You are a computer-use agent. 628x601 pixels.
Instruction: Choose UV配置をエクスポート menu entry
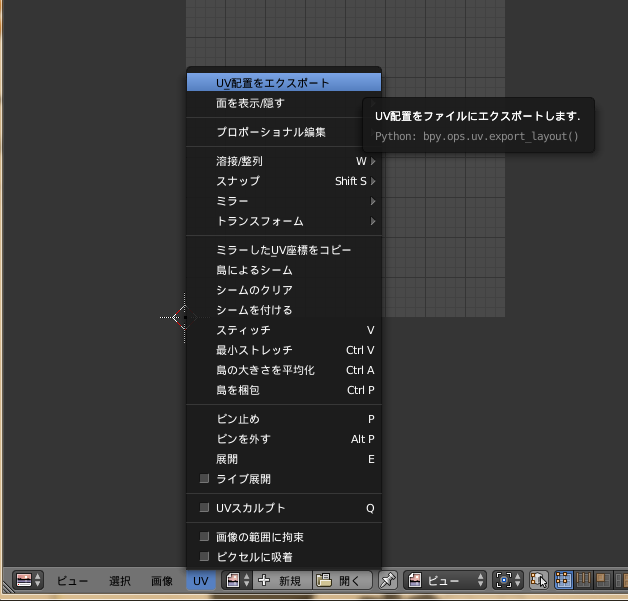pos(284,82)
